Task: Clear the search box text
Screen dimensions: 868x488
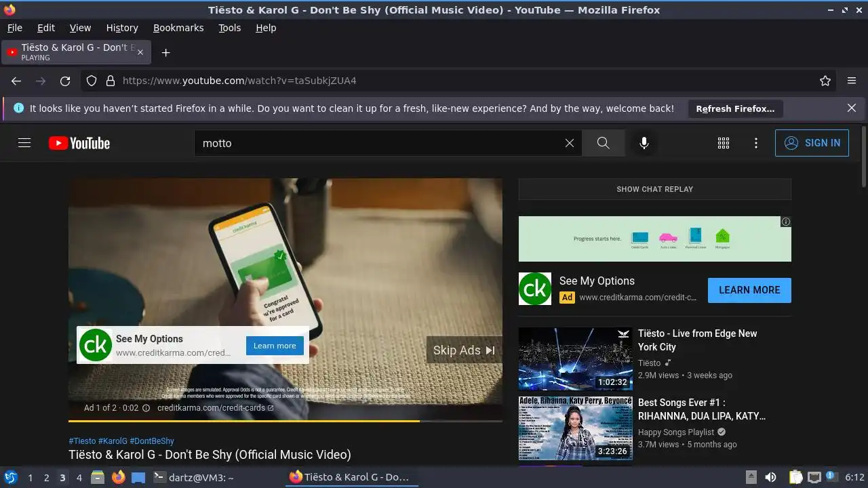Action: 570,143
